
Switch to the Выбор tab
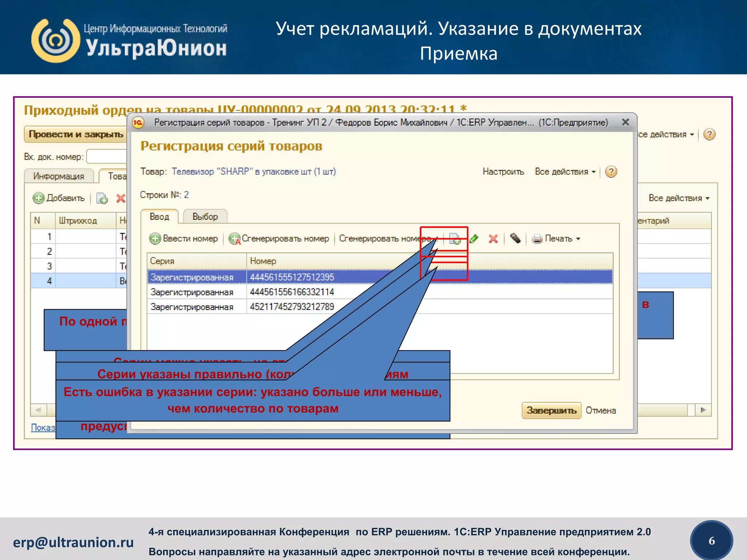click(x=205, y=217)
